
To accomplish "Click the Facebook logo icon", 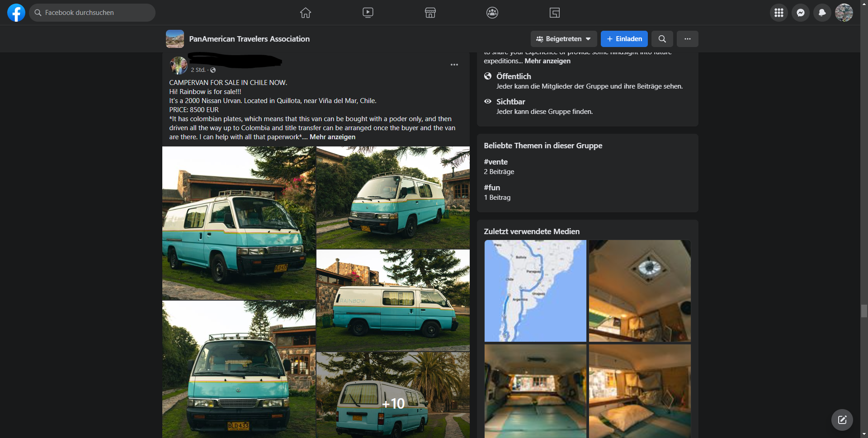I will pos(16,13).
